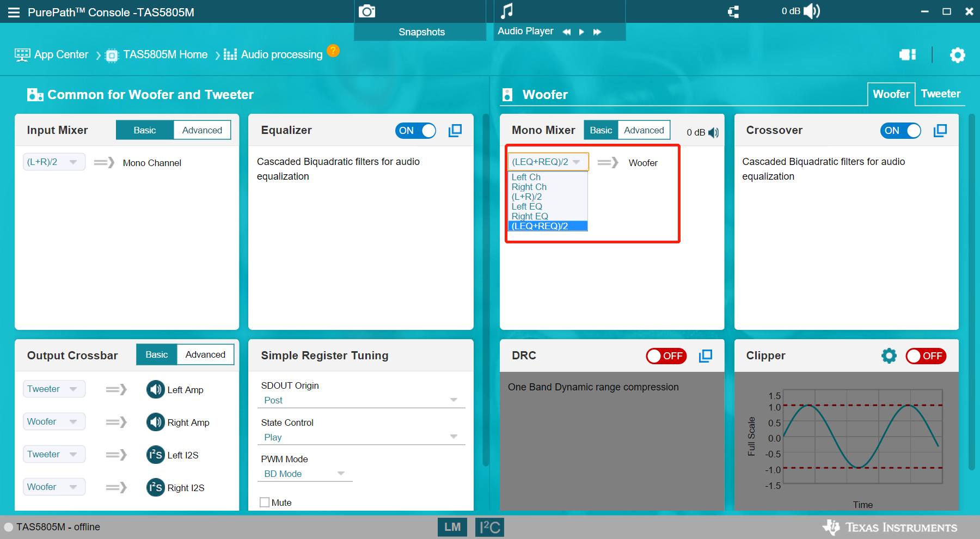Open the Right I2S Woofer source dropdown
This screenshot has height=539, width=980.
click(x=54, y=487)
